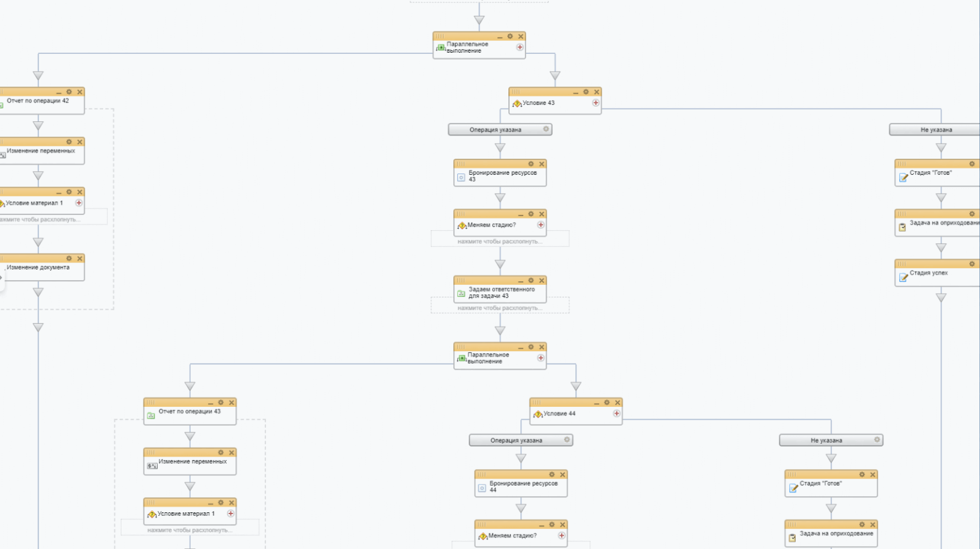Open gear of Стадия успех node
980x549 pixels.
(972, 264)
